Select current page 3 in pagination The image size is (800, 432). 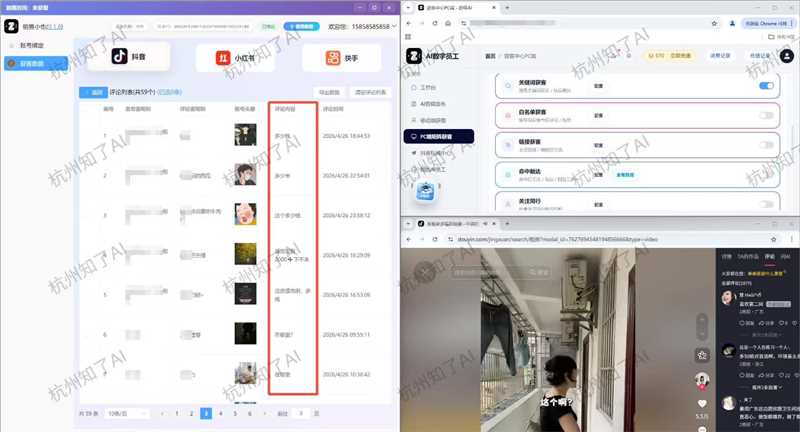point(206,414)
